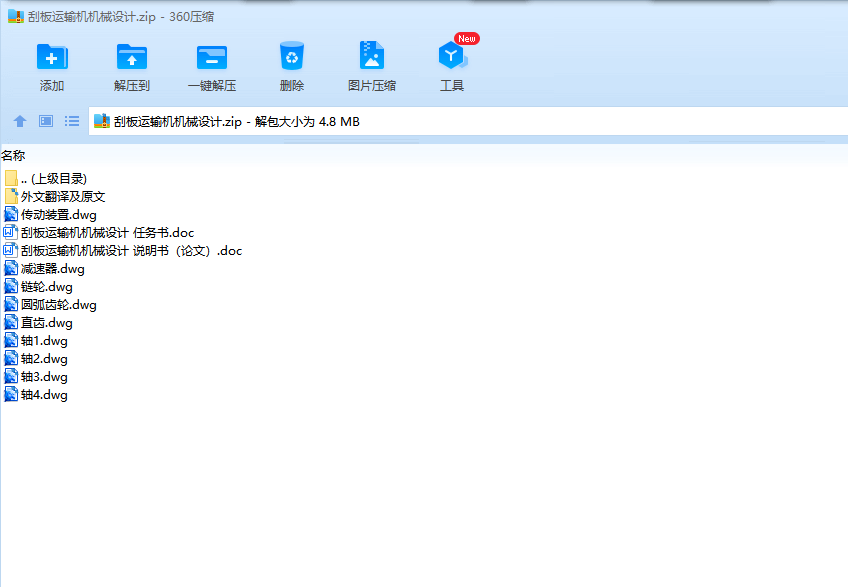
Task: Select the file name 轴3.dwg
Action: pos(44,377)
